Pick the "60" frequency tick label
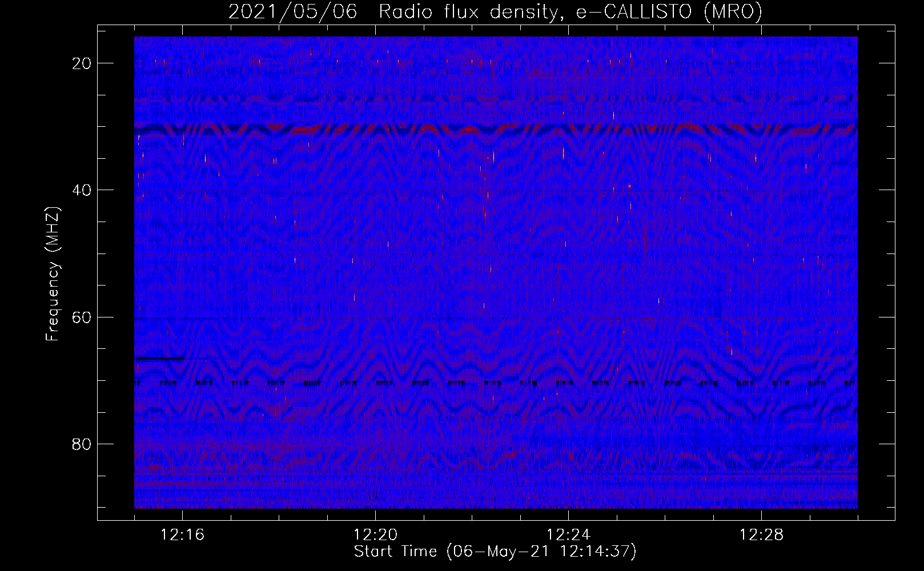 pyautogui.click(x=82, y=317)
